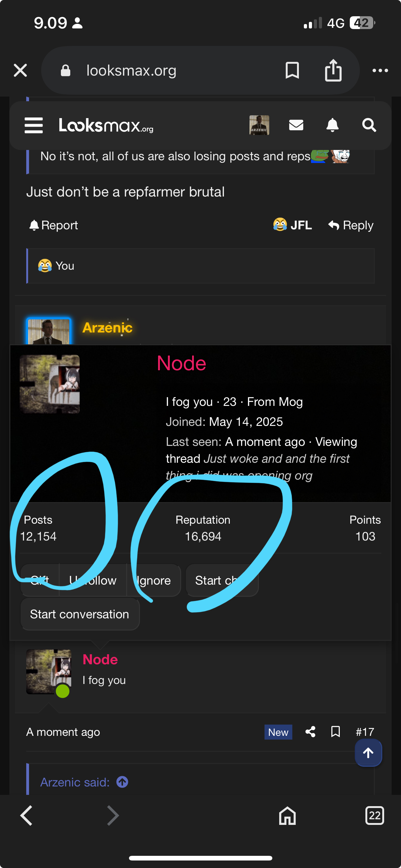Screen dimensions: 401x868
Task: Bookmark page in browser address bar
Action: pyautogui.click(x=292, y=70)
